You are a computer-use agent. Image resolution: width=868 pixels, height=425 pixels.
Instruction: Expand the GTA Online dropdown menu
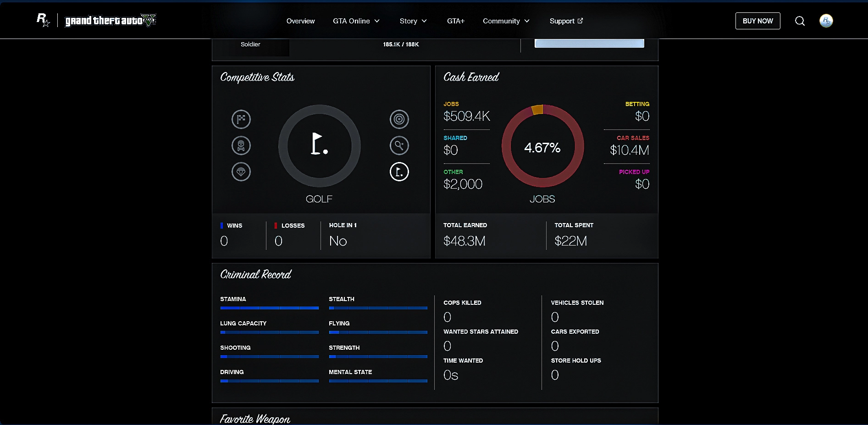[356, 21]
